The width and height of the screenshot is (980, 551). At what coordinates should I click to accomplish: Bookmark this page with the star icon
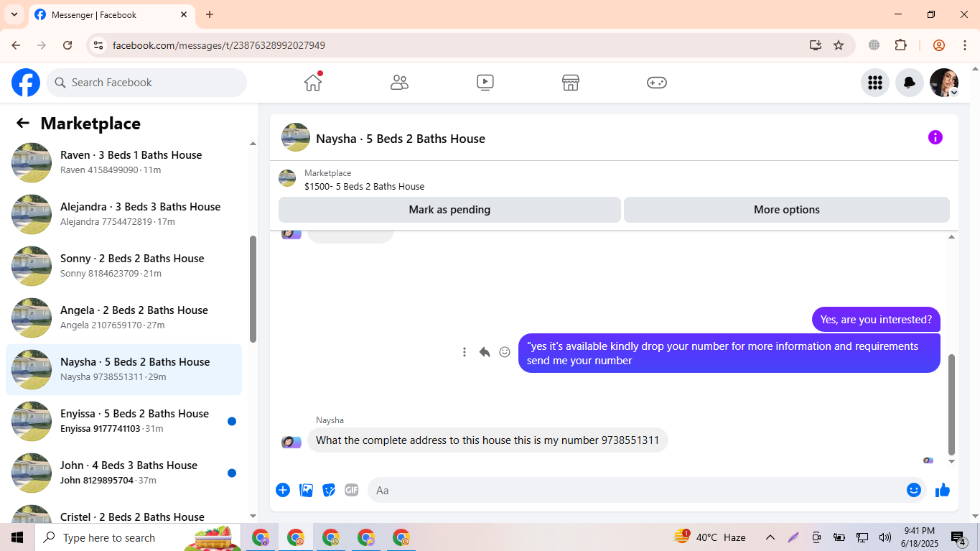pyautogui.click(x=839, y=45)
